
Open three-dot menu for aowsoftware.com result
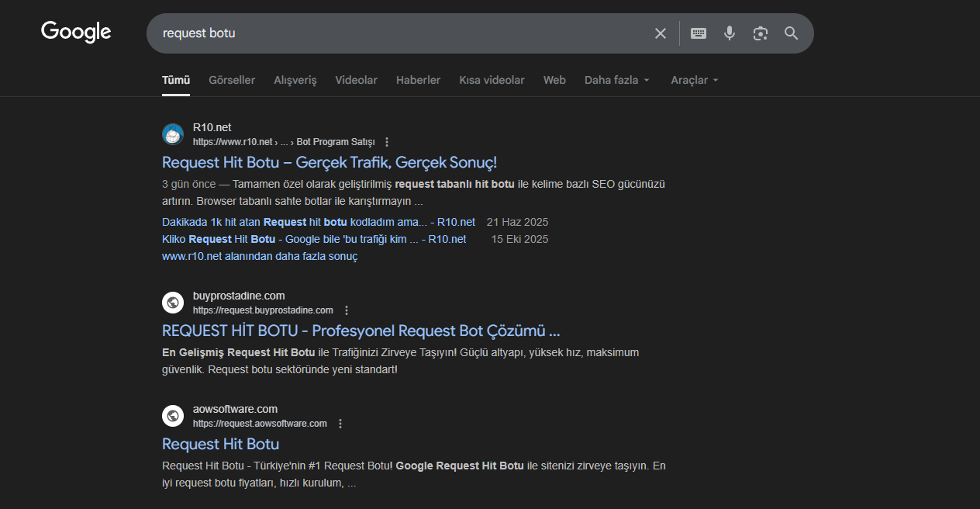(340, 424)
